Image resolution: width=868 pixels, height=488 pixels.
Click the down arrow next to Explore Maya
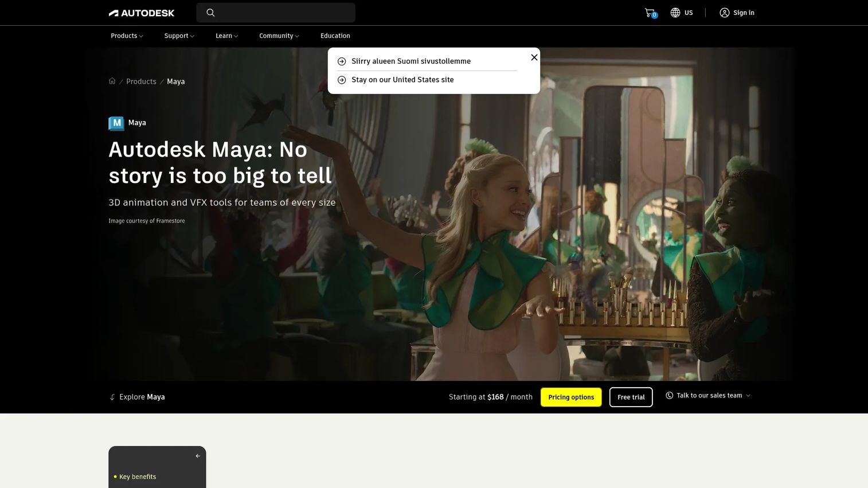[x=112, y=397]
